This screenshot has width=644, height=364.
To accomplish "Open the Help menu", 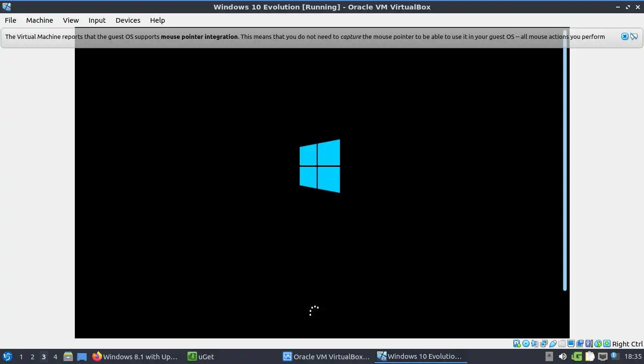I will [x=157, y=20].
